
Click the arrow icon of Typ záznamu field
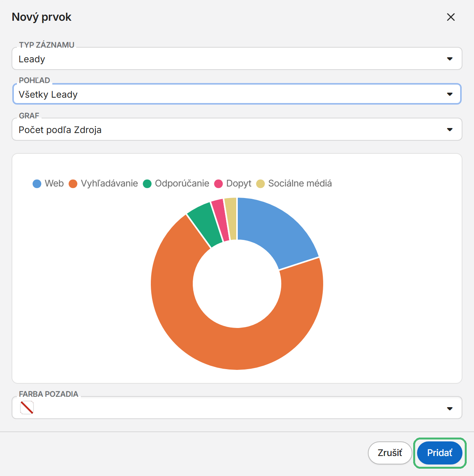click(449, 59)
